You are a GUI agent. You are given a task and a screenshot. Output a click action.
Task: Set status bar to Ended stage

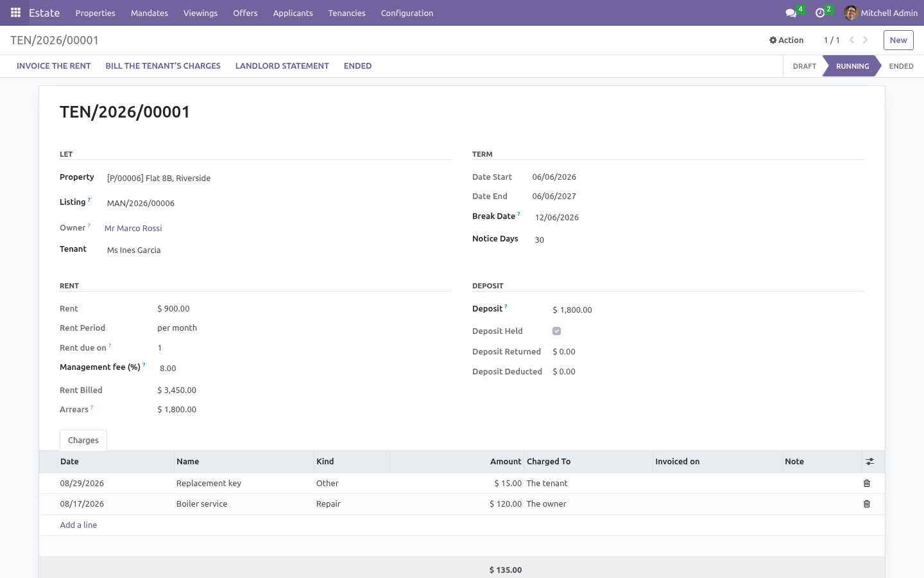pyautogui.click(x=901, y=66)
